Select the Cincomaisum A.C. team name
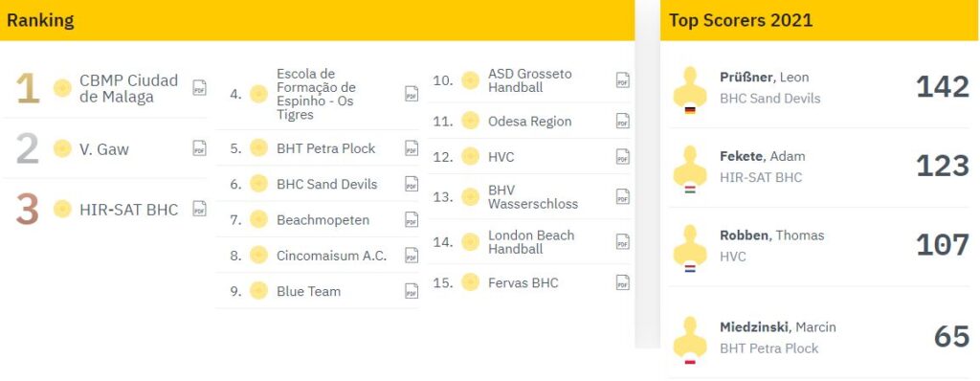Screen dimensions: 980x381 click(332, 256)
